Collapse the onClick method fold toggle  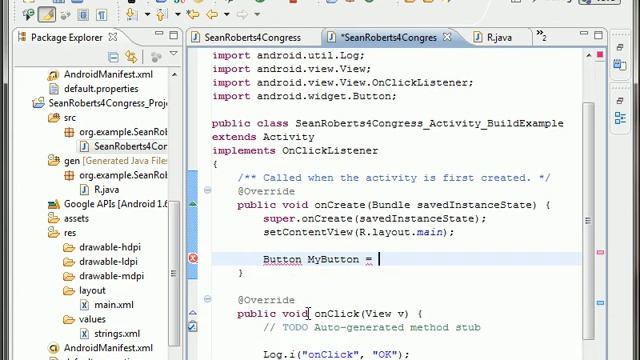pyautogui.click(x=207, y=299)
